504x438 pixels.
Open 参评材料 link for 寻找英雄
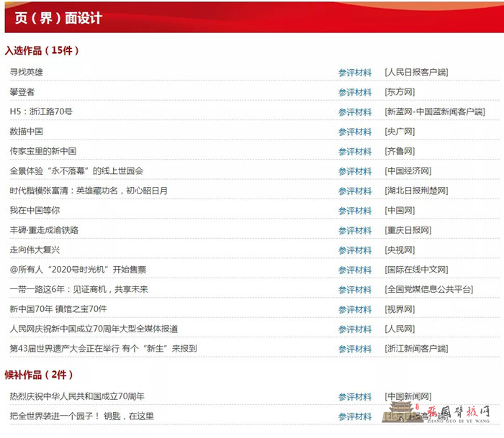coord(355,73)
